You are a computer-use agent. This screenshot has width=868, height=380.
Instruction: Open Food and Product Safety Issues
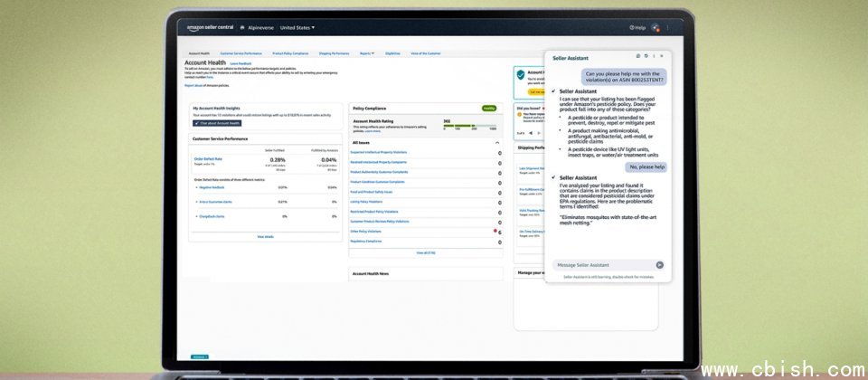click(371, 192)
